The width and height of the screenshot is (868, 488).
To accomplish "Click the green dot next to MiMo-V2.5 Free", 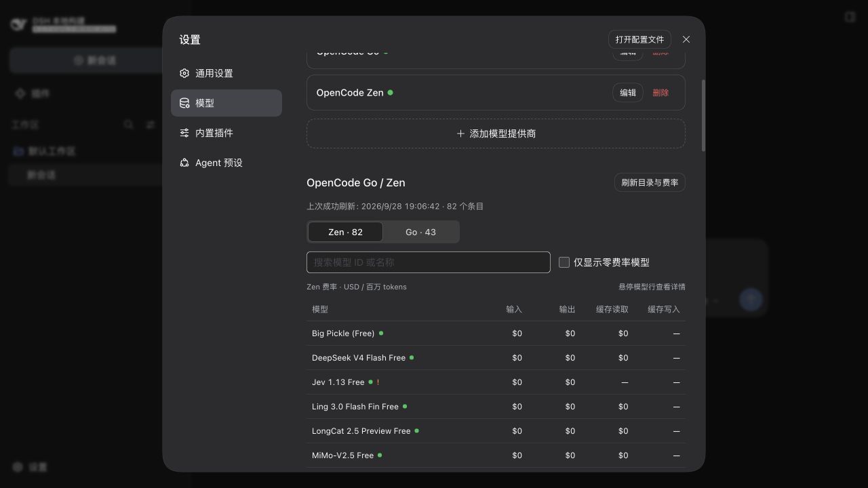I will pyautogui.click(x=380, y=455).
